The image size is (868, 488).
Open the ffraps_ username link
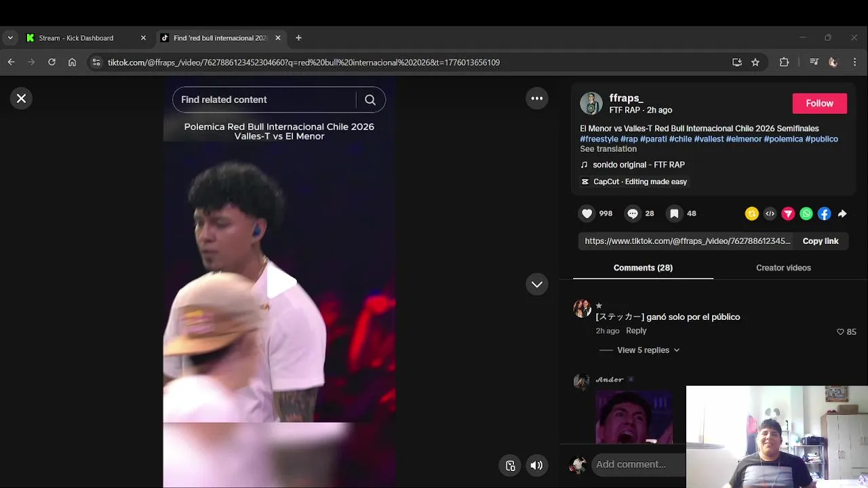626,98
